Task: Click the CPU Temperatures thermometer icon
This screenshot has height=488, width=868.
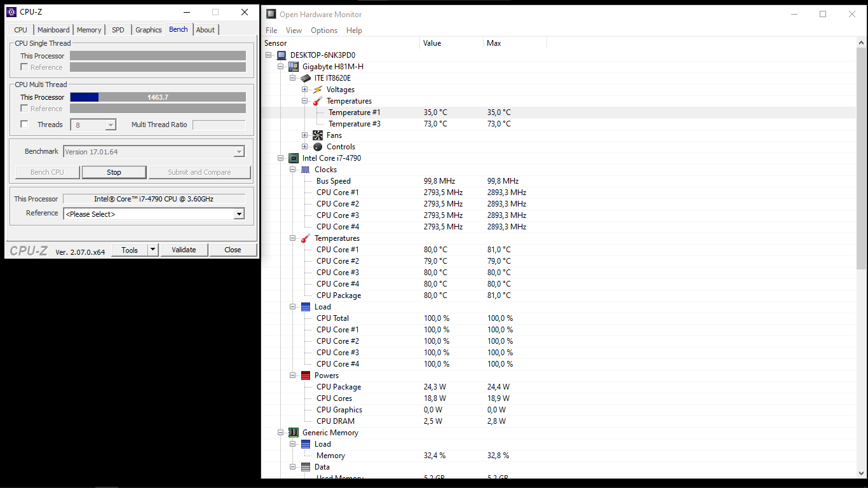Action: [x=306, y=238]
